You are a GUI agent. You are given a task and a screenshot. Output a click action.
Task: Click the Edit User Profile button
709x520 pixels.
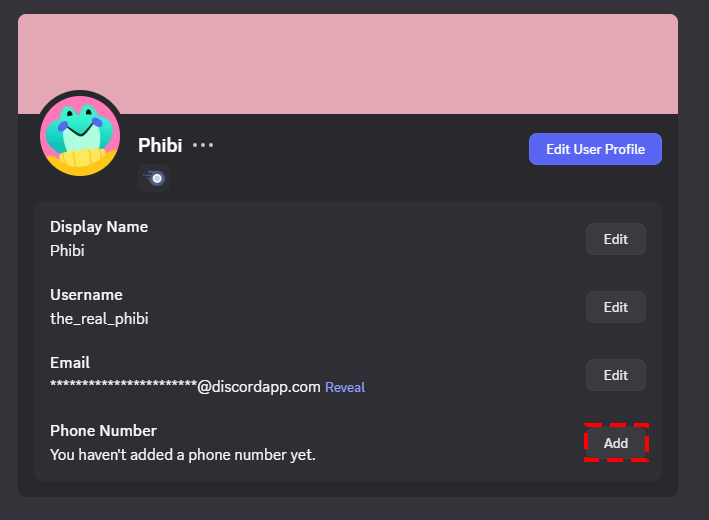pos(595,149)
